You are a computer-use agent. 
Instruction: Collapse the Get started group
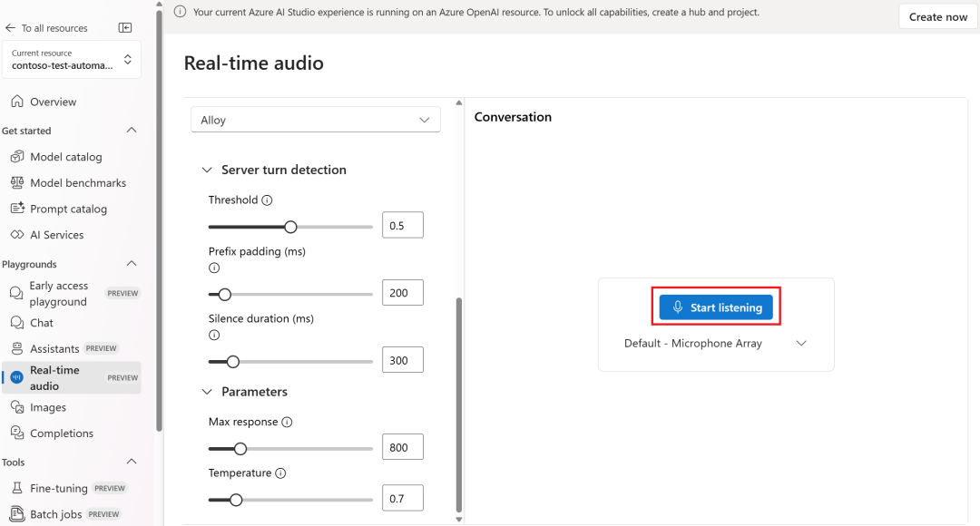pos(132,130)
